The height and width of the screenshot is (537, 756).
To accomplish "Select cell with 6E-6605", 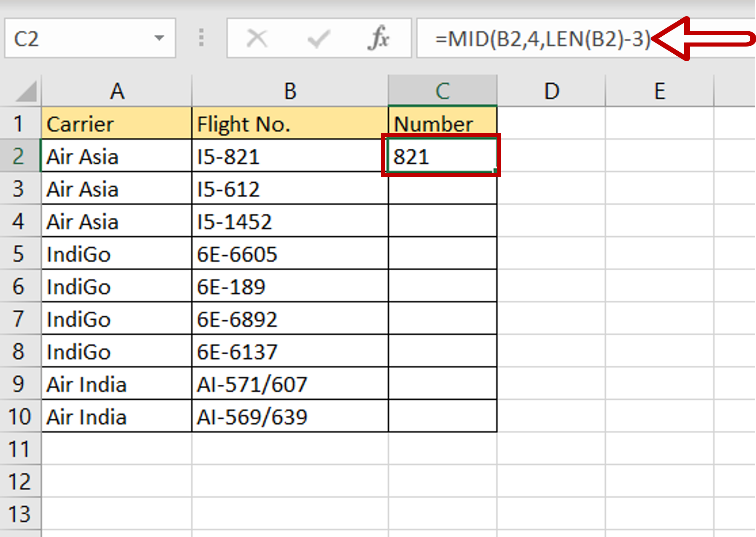I will point(290,253).
